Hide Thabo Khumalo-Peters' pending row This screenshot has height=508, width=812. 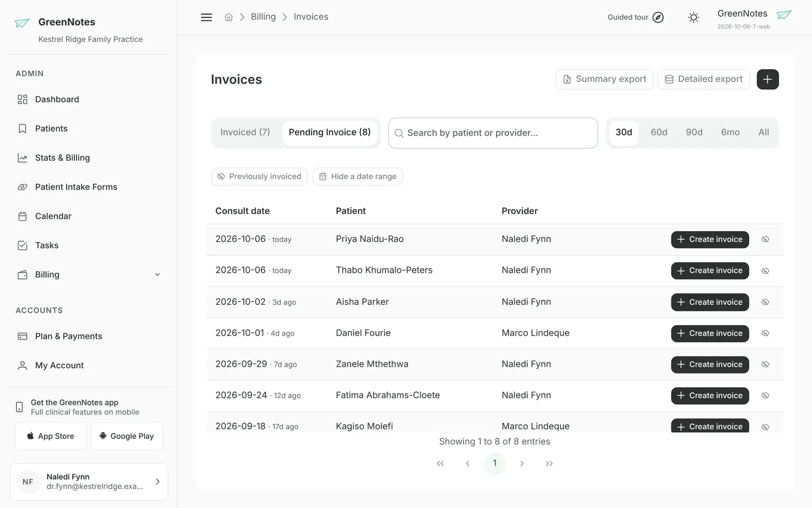[765, 271]
